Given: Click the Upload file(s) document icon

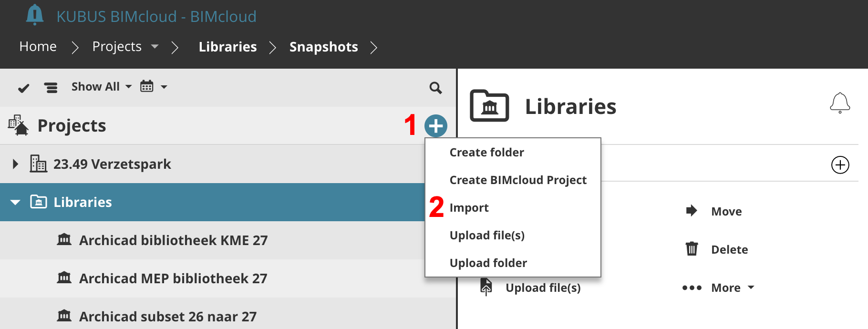Looking at the screenshot, I should pyautogui.click(x=486, y=287).
